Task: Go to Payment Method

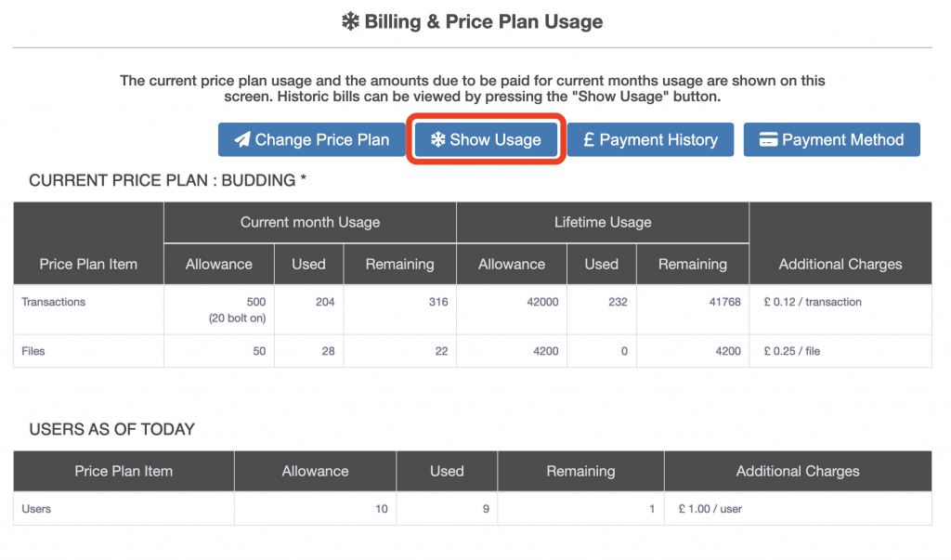Action: tap(831, 140)
